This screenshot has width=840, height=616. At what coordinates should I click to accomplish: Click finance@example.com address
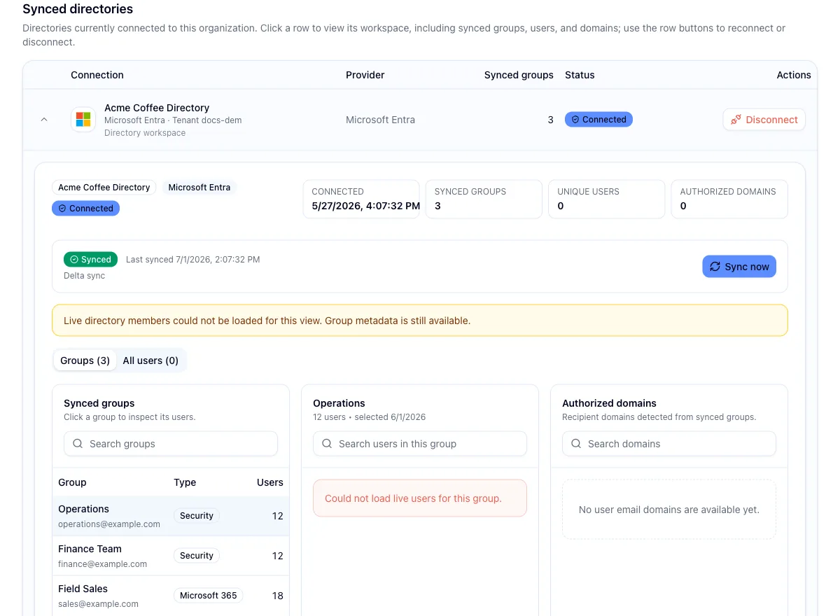[103, 564]
